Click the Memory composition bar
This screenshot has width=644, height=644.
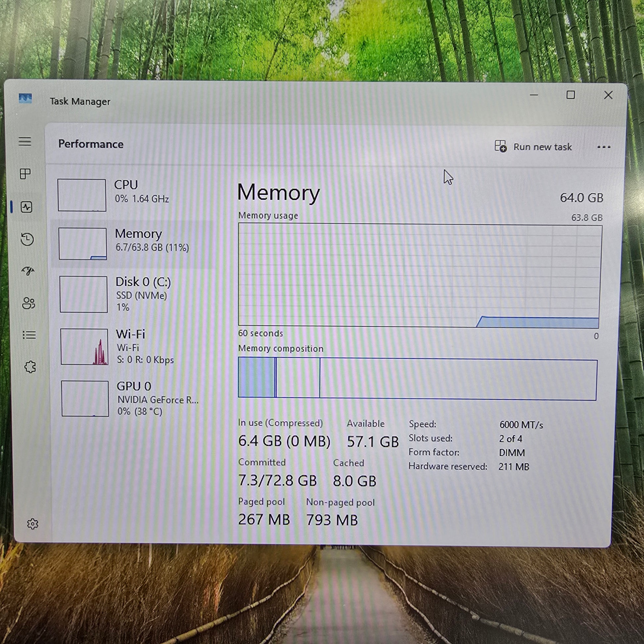[417, 379]
